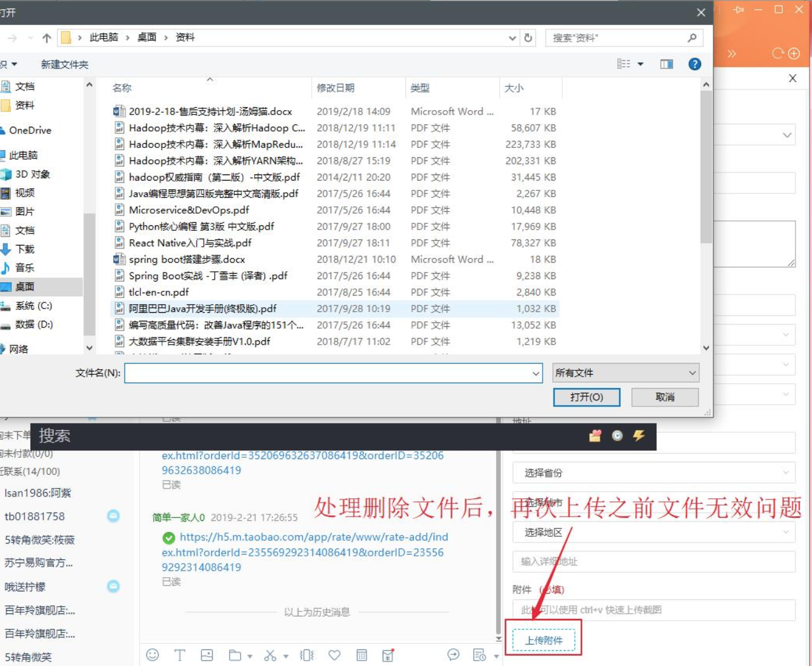Click the blue help question mark icon
812x666 pixels.
tap(694, 64)
